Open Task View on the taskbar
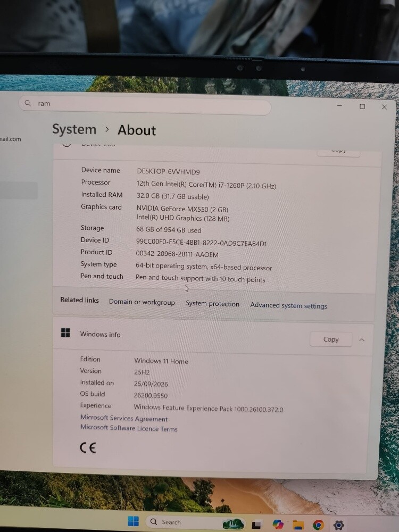 click(x=256, y=525)
